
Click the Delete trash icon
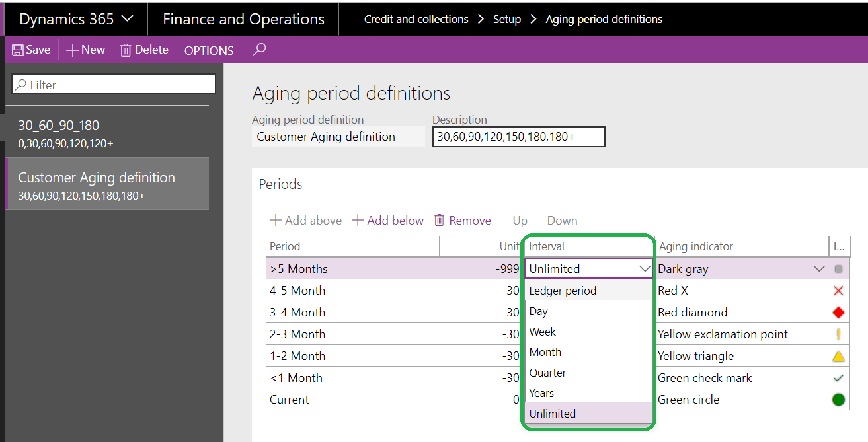[x=126, y=50]
